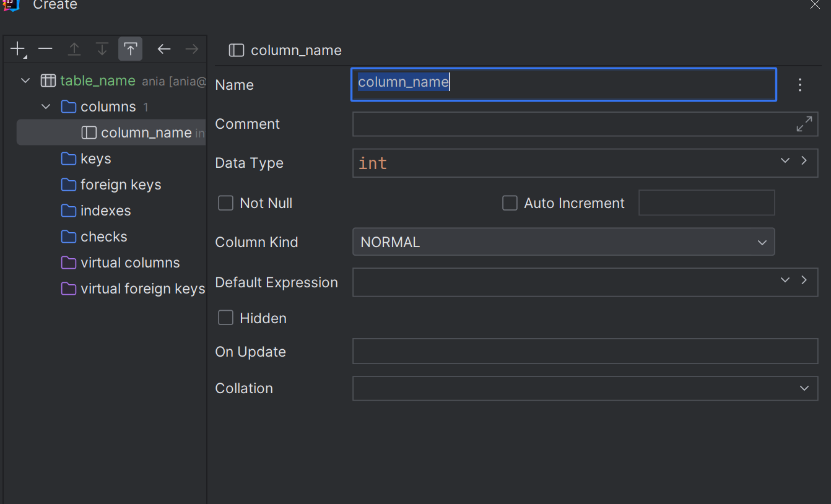
Task: Click the On Update input field
Action: tap(585, 351)
